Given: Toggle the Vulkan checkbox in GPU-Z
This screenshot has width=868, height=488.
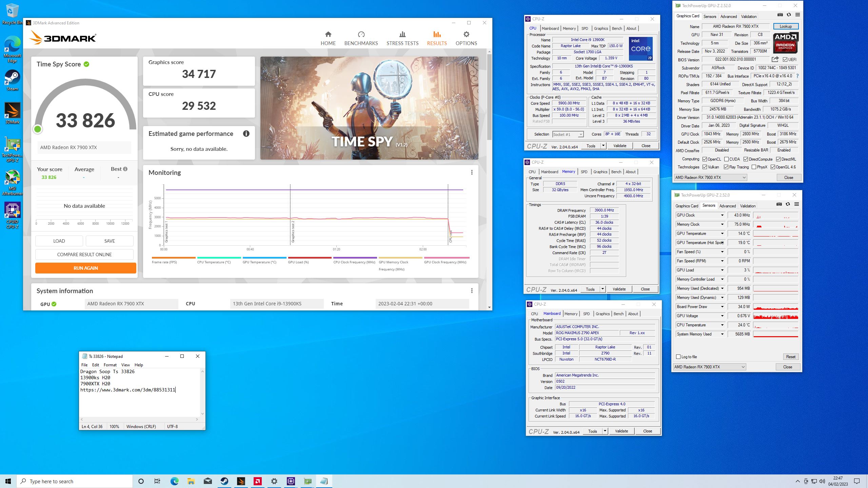Looking at the screenshot, I should 705,167.
